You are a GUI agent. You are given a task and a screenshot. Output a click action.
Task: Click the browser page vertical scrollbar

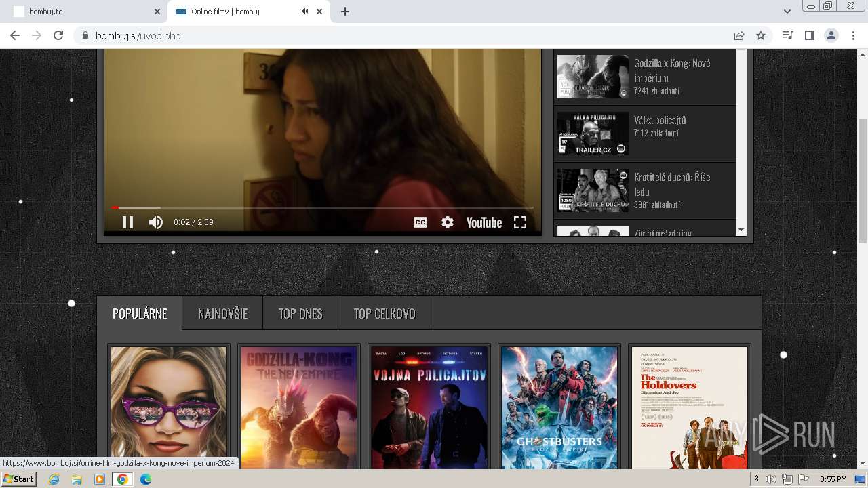click(x=862, y=180)
